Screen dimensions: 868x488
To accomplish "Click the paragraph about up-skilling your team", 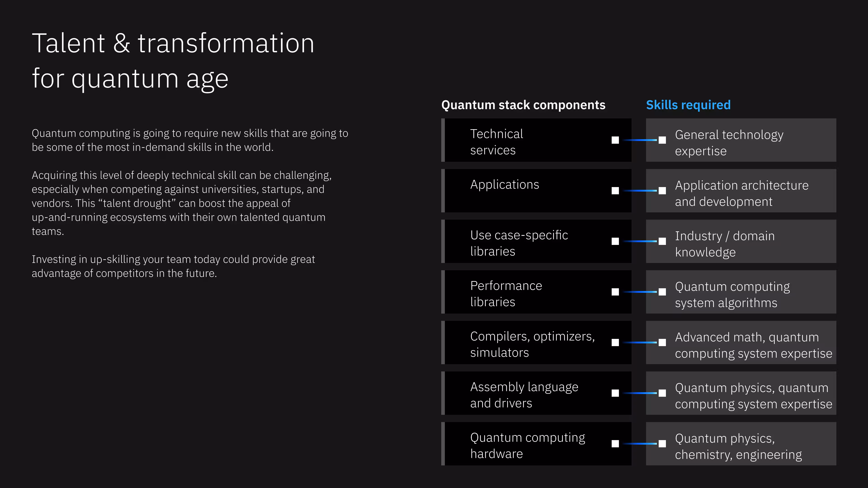I will (173, 266).
